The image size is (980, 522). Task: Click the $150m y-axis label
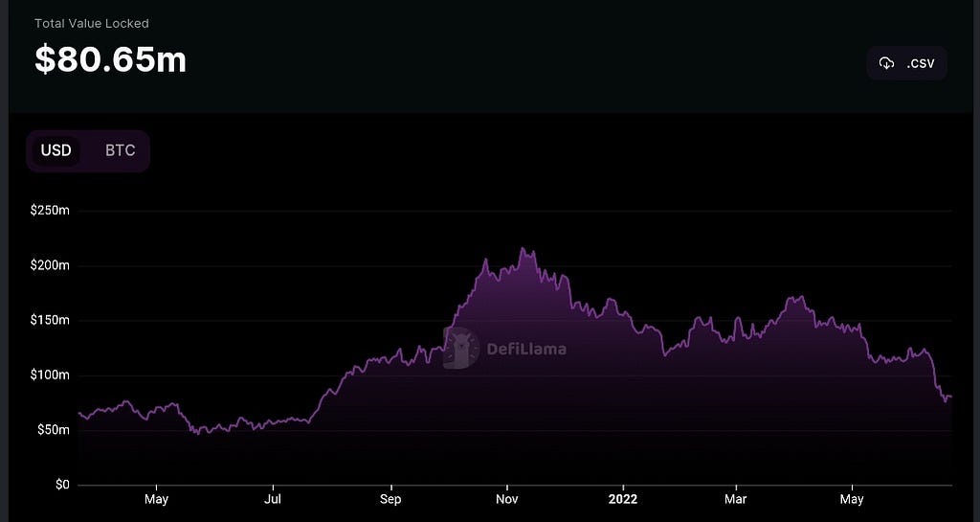(50, 321)
